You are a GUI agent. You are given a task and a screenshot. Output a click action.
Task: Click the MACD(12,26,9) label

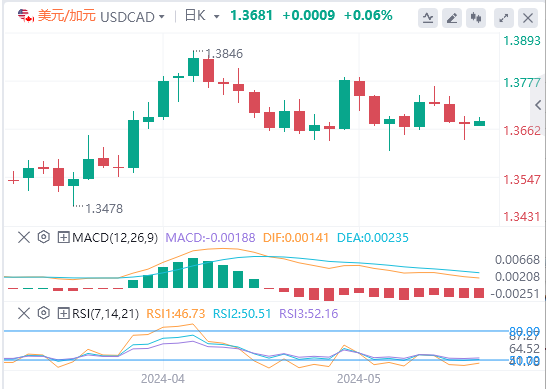[115, 238]
